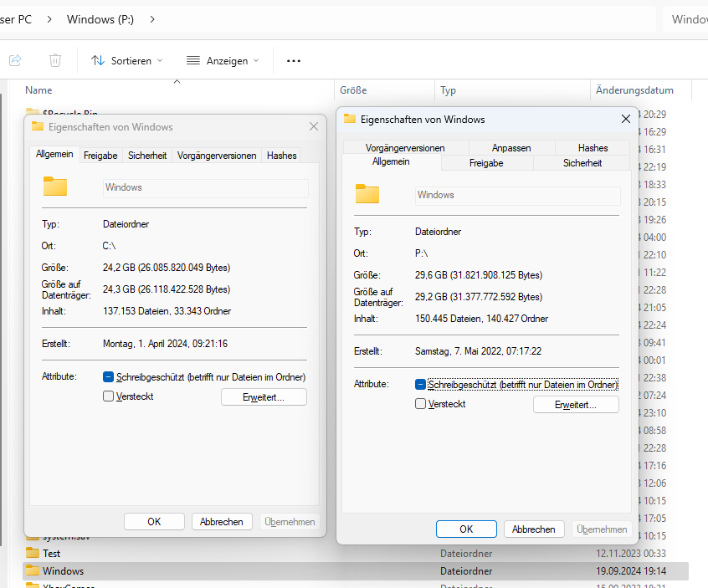Open Vorgängerversionen tab in right dialog

pyautogui.click(x=405, y=148)
